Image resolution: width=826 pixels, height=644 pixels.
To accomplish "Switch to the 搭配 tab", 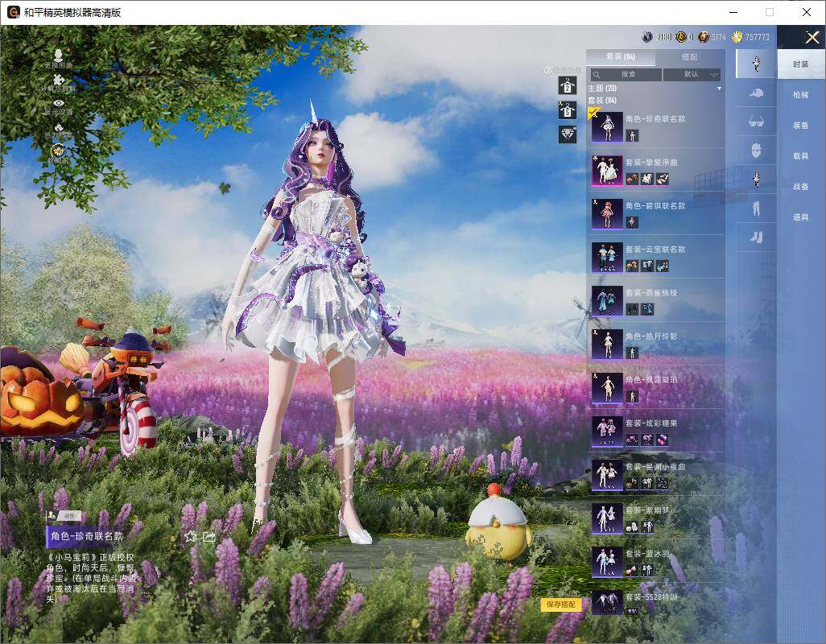I will click(x=690, y=57).
